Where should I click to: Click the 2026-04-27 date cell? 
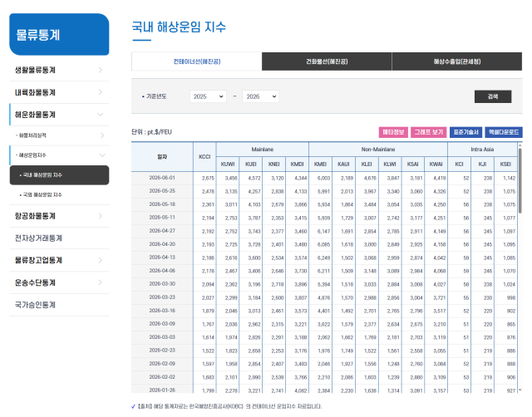click(x=162, y=231)
